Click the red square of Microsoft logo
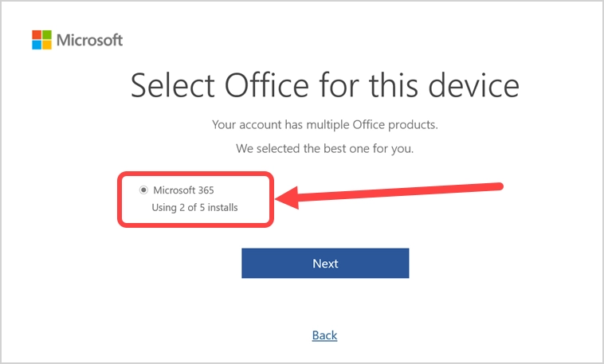 pyautogui.click(x=36, y=34)
